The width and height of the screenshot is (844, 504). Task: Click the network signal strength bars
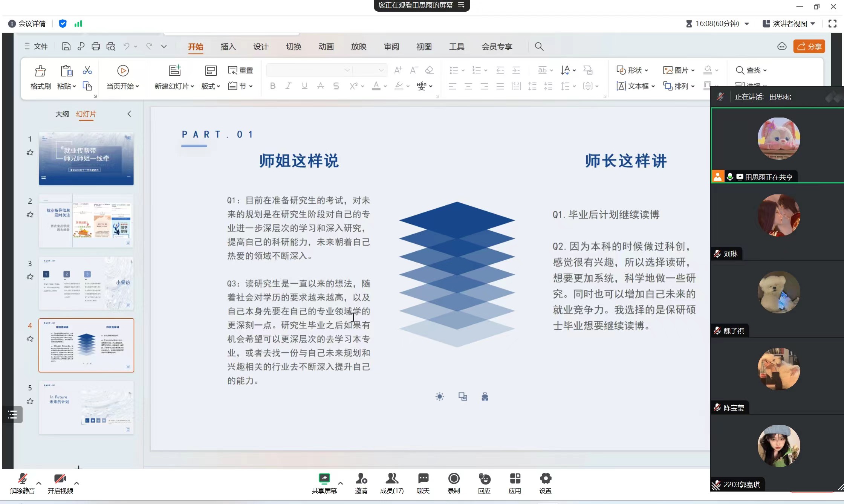(x=78, y=24)
